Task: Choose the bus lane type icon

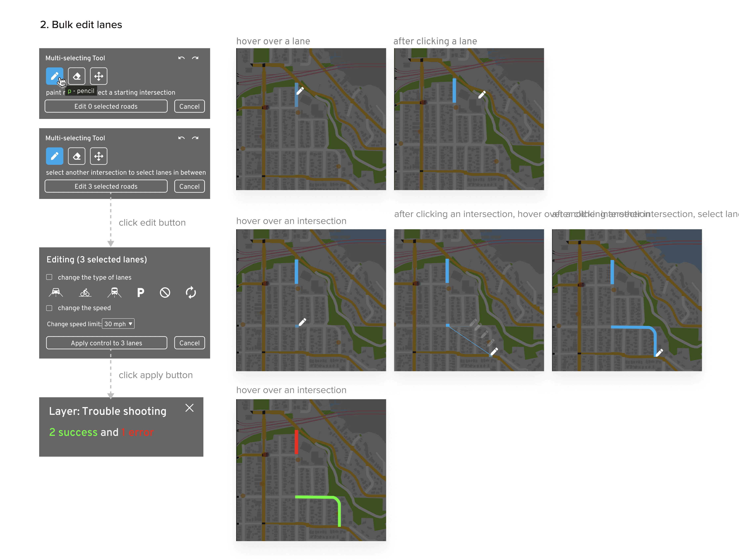Action: click(114, 293)
